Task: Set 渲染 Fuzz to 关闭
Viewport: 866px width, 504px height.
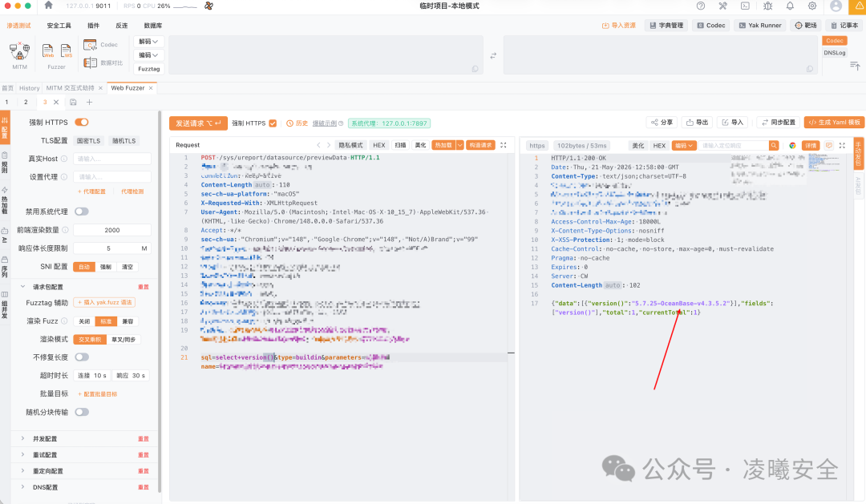Action: [84, 321]
